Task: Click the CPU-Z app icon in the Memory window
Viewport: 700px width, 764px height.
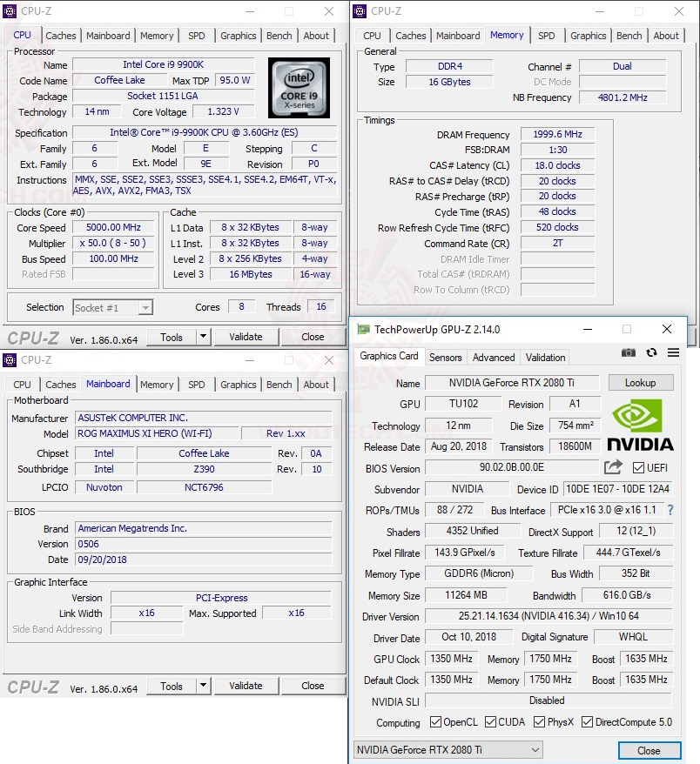Action: 360,10
